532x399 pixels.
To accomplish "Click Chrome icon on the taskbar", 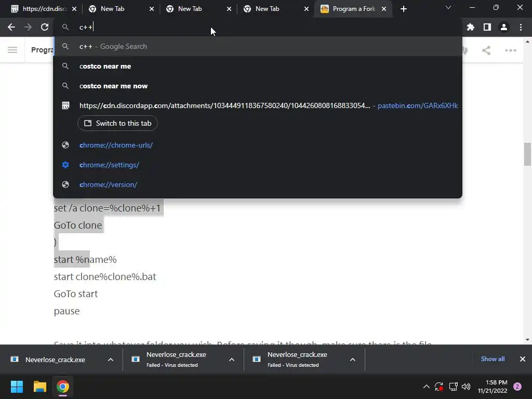I will click(x=63, y=387).
